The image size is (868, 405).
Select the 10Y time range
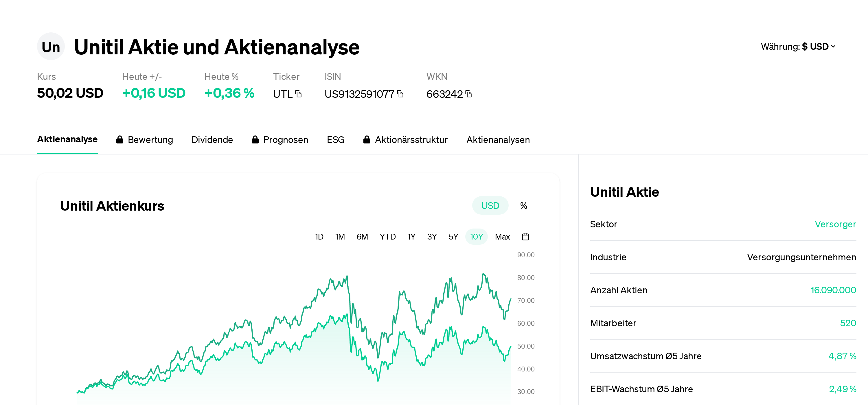476,237
